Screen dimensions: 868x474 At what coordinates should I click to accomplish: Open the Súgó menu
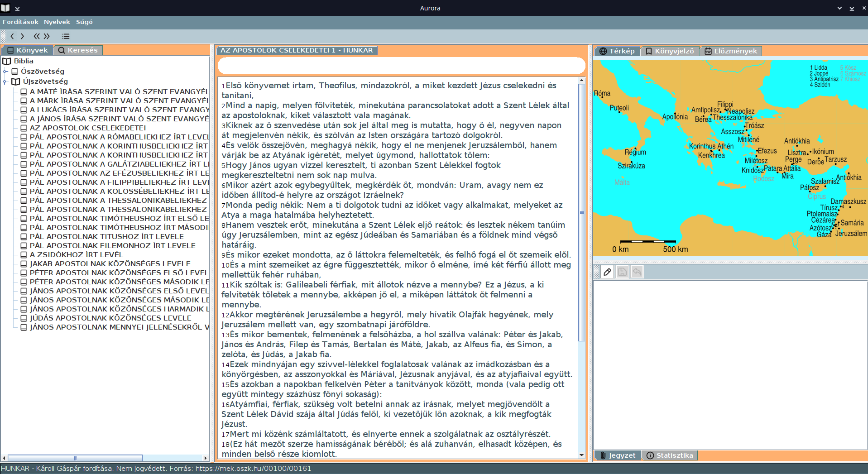[x=84, y=22]
